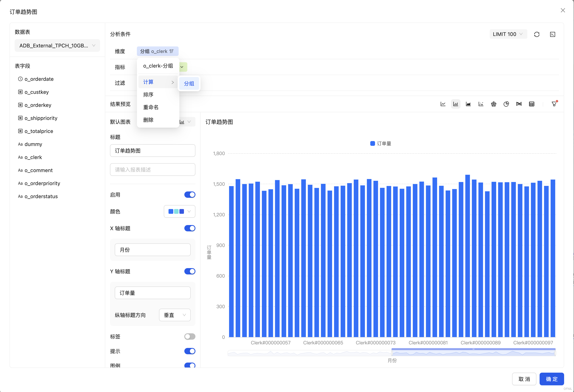Click the number icon beside o_orderkey
This screenshot has height=392, width=574.
pyautogui.click(x=20, y=105)
